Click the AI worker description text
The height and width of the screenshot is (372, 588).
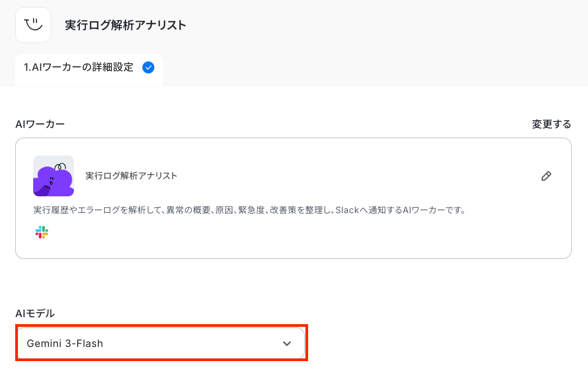[x=249, y=210]
